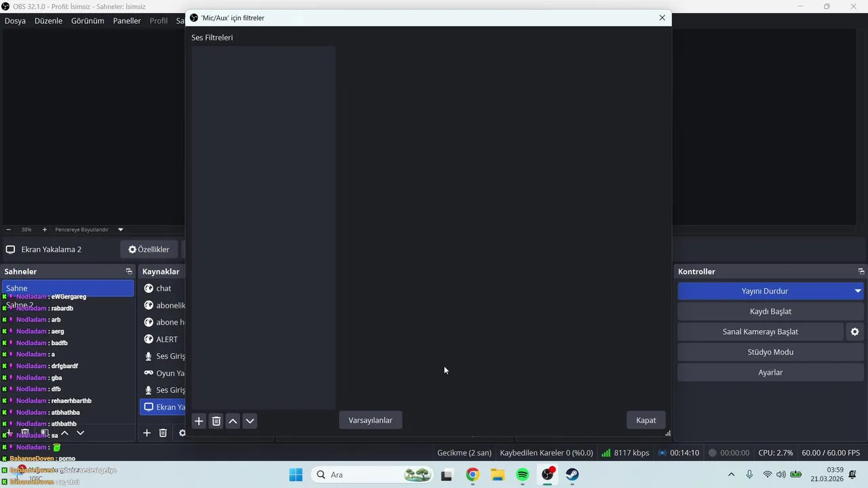The width and height of the screenshot is (868, 488).
Task: Move the filter down in the filters dialog
Action: pyautogui.click(x=250, y=421)
